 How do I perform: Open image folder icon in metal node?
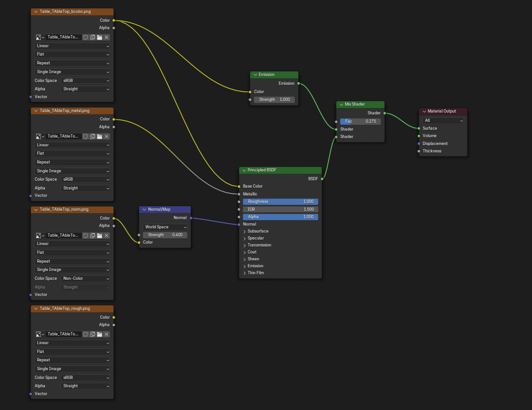point(100,137)
